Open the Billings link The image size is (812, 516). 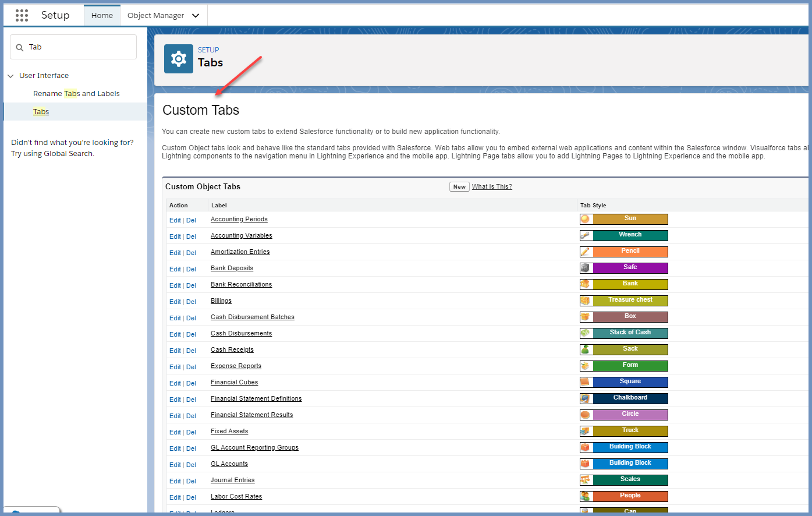point(221,301)
